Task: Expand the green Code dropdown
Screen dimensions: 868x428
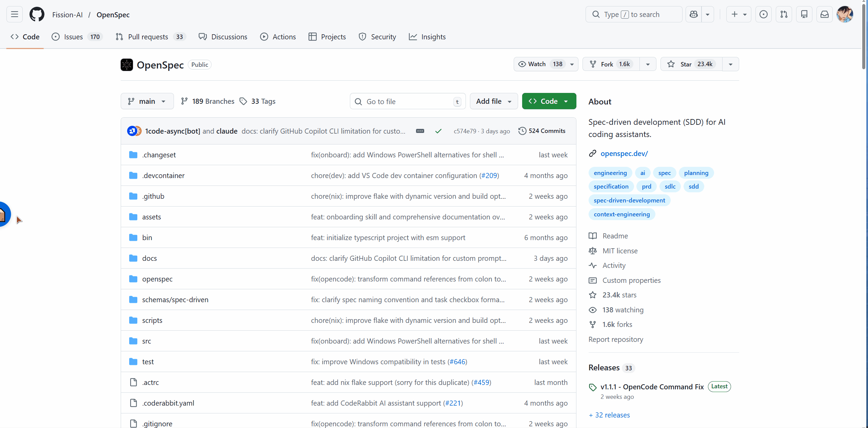Action: [x=549, y=101]
